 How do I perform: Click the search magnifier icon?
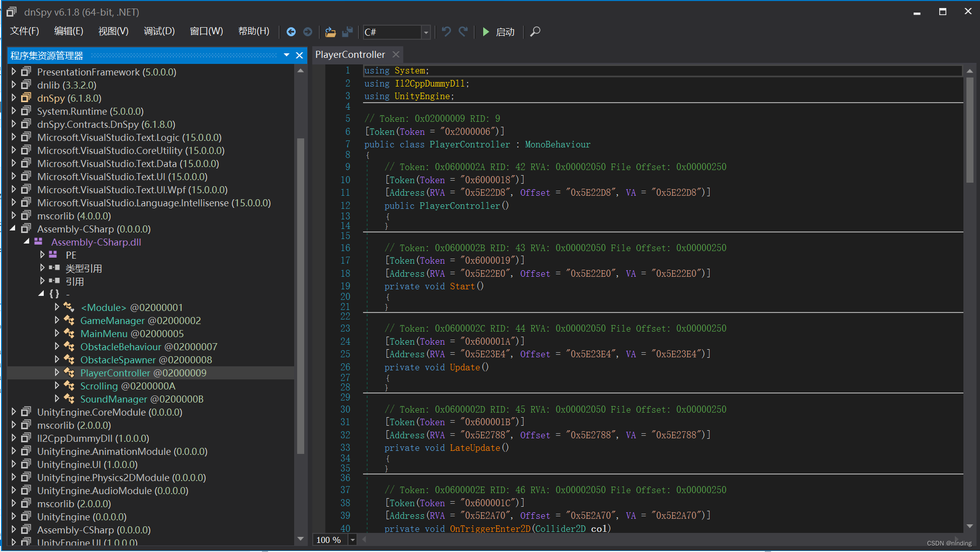point(536,32)
